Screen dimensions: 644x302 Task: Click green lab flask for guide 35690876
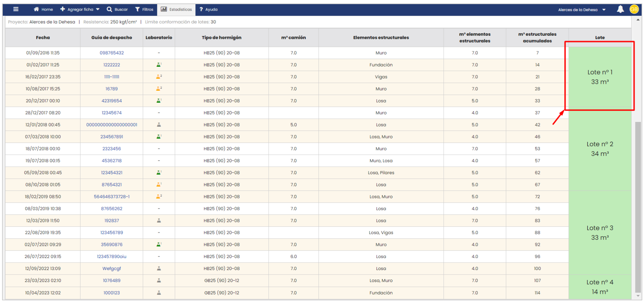(x=159, y=245)
